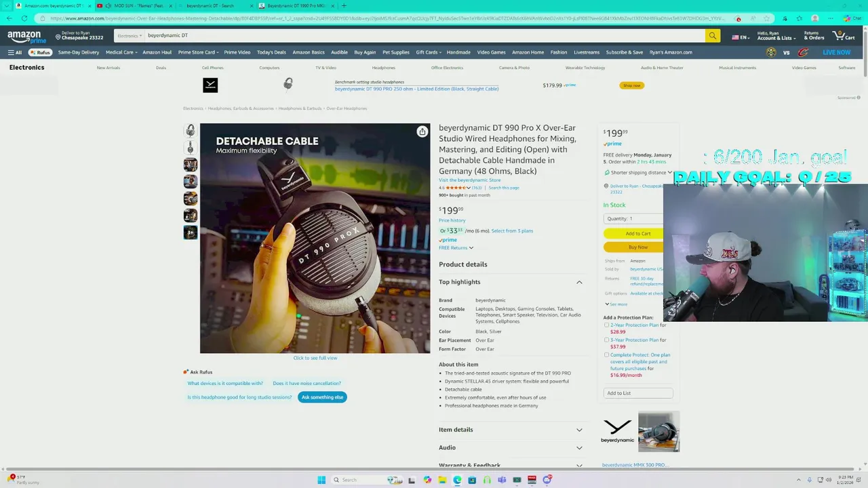Switch to MOD SUN Flames browser tab
This screenshot has height=488, width=868.
click(134, 5)
